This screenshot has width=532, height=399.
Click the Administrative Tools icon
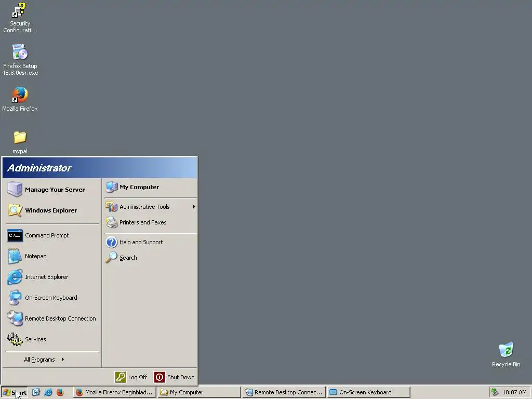[x=111, y=207]
